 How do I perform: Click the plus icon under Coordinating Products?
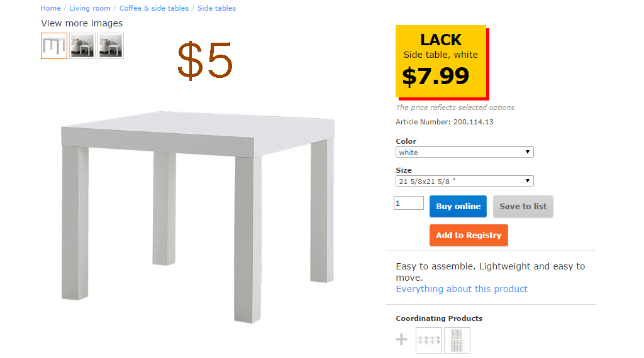coord(401,340)
